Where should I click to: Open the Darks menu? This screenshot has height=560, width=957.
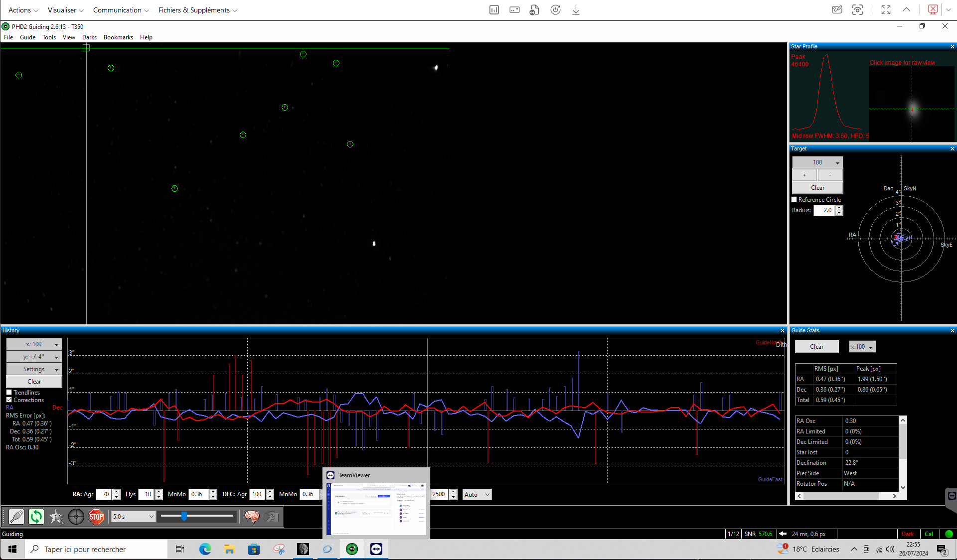(x=89, y=37)
